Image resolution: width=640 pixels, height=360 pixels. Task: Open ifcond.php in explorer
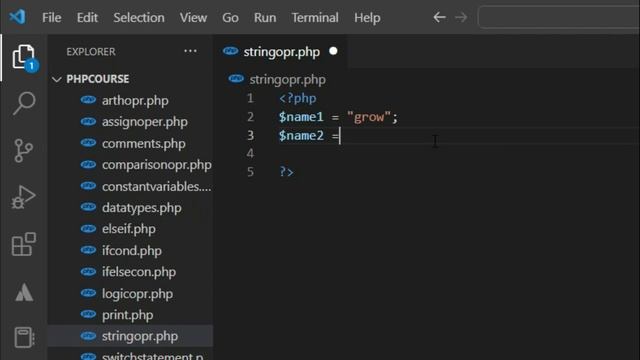click(131, 250)
